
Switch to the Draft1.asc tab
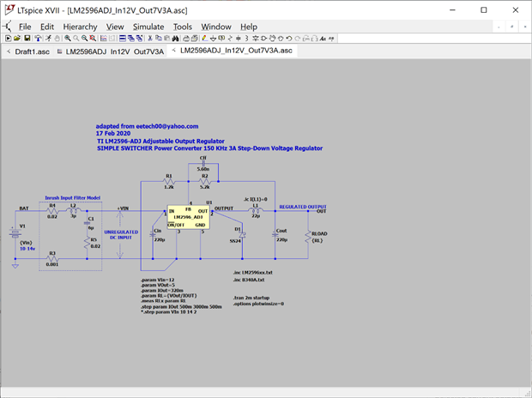click(x=28, y=51)
